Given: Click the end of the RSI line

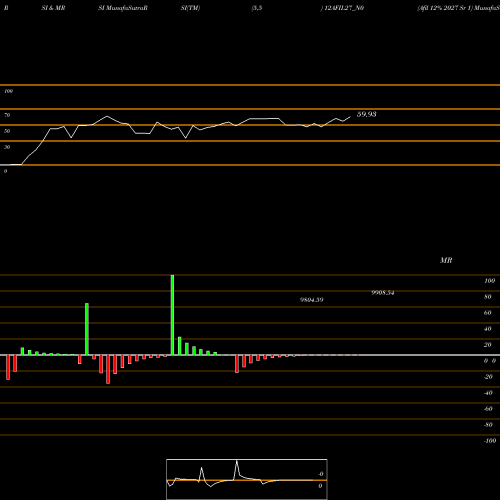Looking at the screenshot, I should (350, 117).
